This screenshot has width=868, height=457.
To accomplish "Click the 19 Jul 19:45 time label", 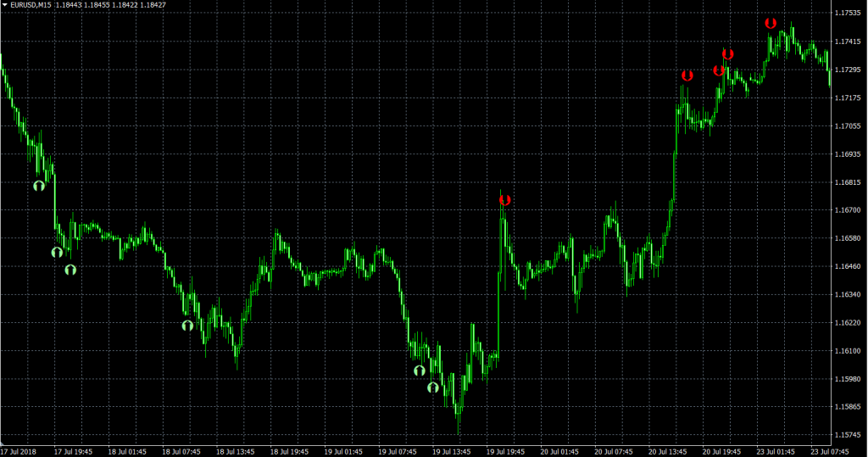I will [506, 451].
